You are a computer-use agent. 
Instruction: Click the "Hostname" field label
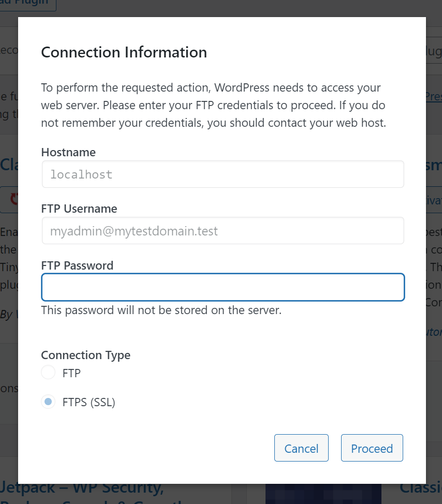tap(68, 152)
